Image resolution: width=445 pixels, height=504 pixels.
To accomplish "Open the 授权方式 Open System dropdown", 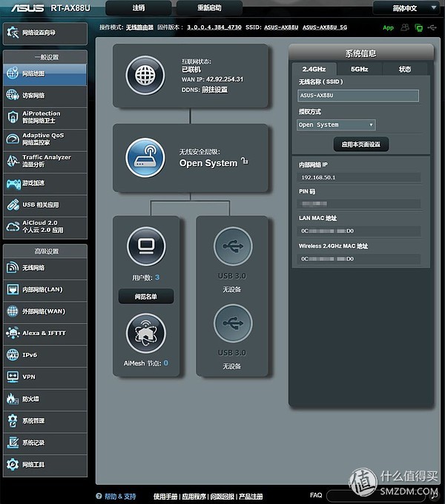I will pyautogui.click(x=336, y=125).
